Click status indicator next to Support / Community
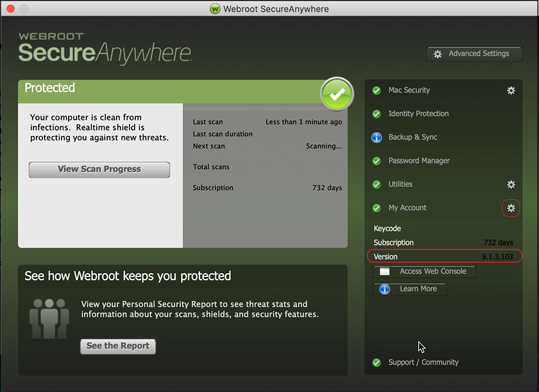539x392 pixels. coord(377,362)
